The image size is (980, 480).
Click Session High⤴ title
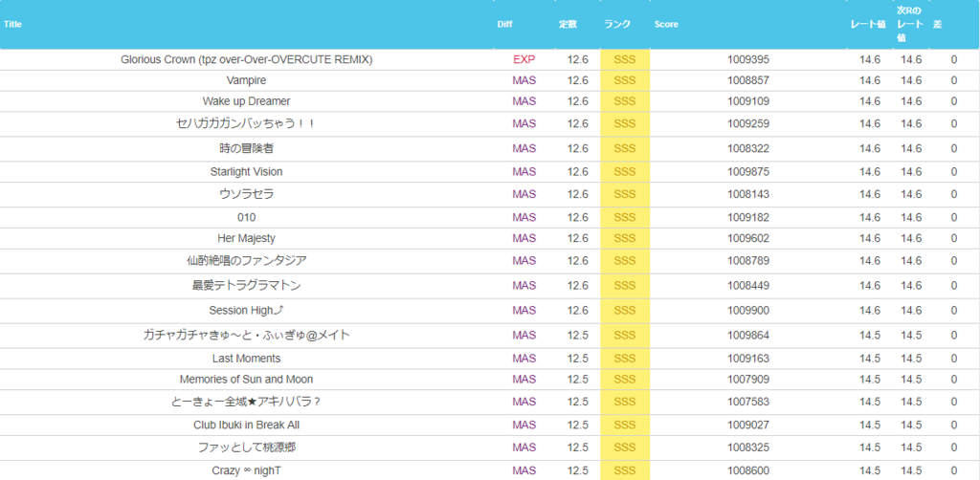(x=246, y=310)
